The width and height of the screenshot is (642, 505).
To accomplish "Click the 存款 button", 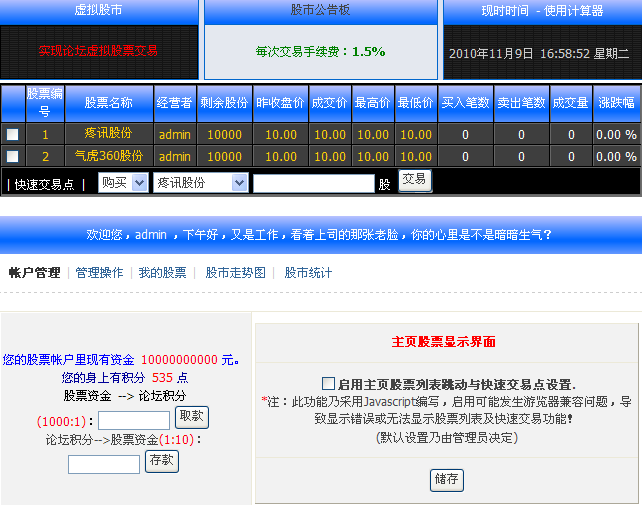I will [162, 461].
